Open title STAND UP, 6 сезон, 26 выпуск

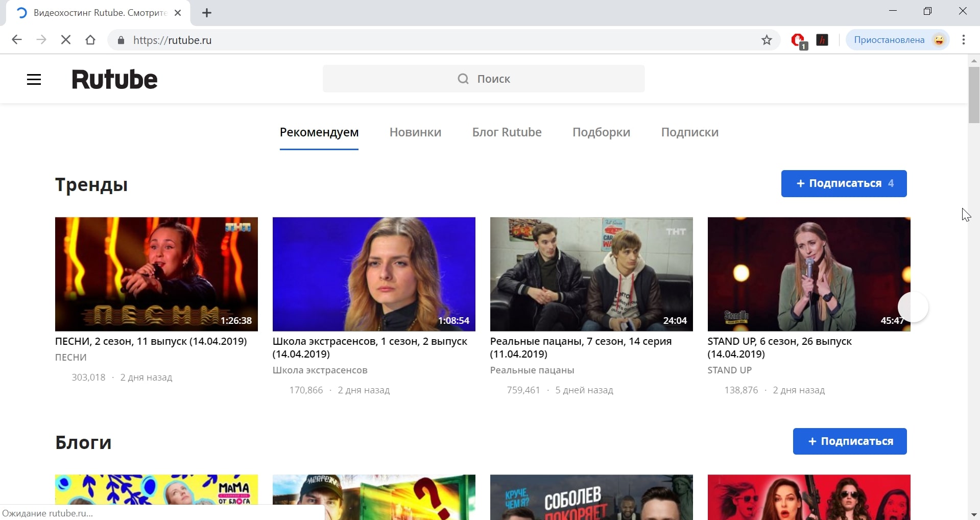point(779,347)
